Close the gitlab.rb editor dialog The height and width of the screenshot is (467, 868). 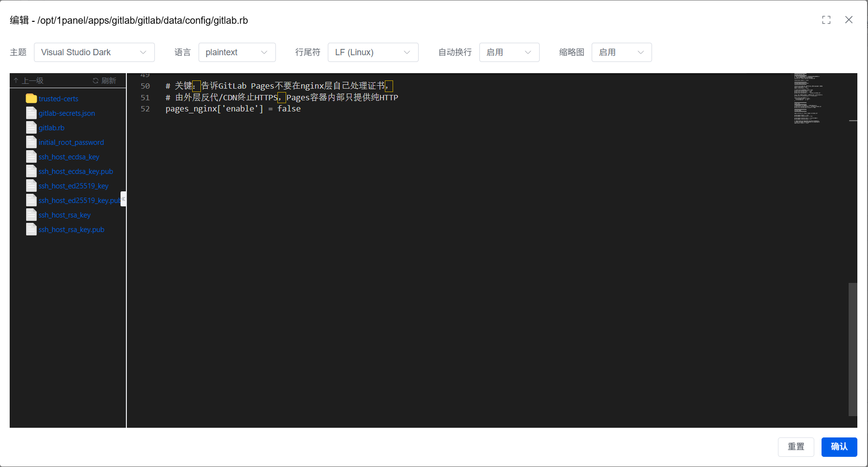(849, 20)
